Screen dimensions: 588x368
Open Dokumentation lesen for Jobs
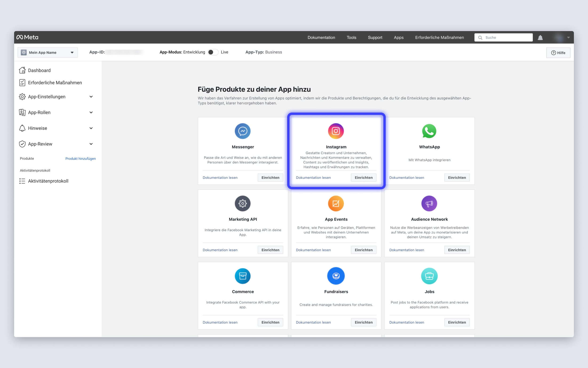tap(406, 322)
